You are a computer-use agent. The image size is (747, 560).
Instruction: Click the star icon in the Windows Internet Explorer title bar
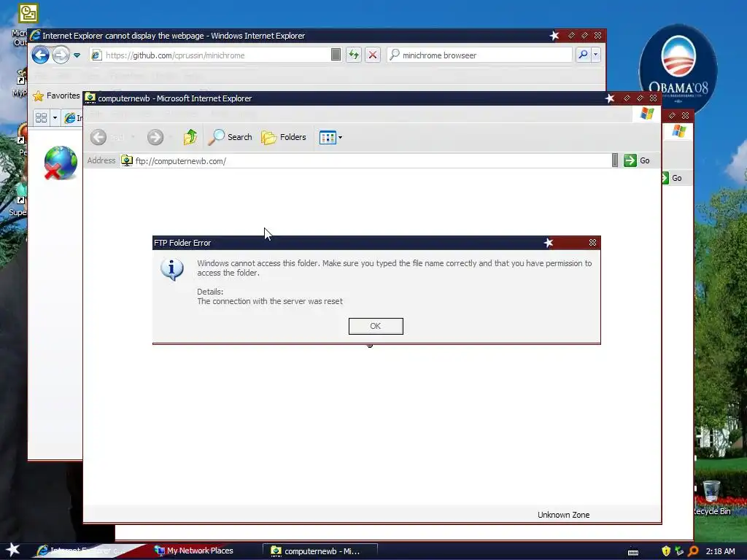(x=554, y=35)
